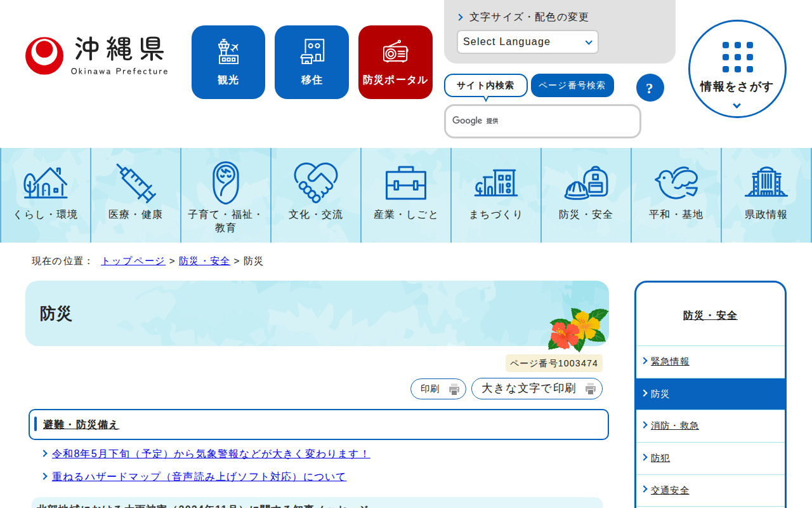Go to 防災・安全 breadcrumb link
812x508 pixels.
point(204,261)
